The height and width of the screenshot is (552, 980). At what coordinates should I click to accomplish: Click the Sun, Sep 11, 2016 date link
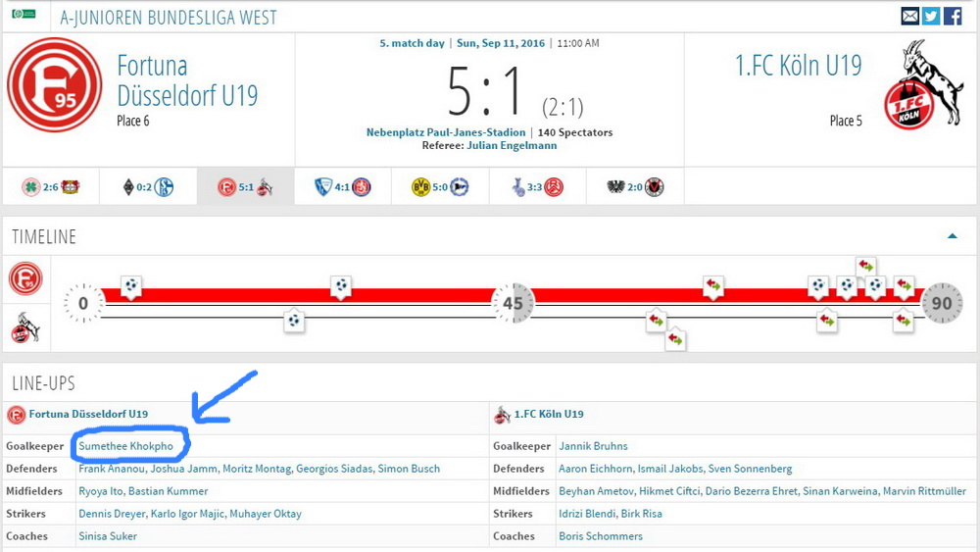[501, 43]
